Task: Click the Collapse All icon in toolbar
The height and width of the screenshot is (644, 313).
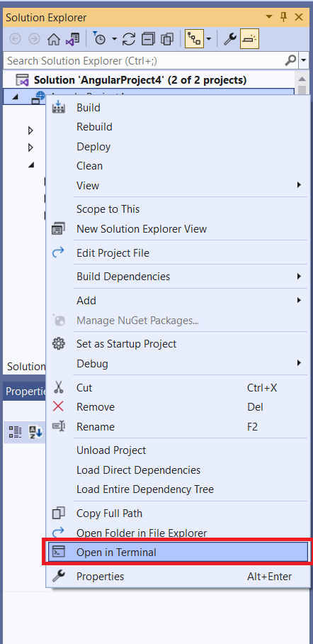Action: click(x=148, y=39)
